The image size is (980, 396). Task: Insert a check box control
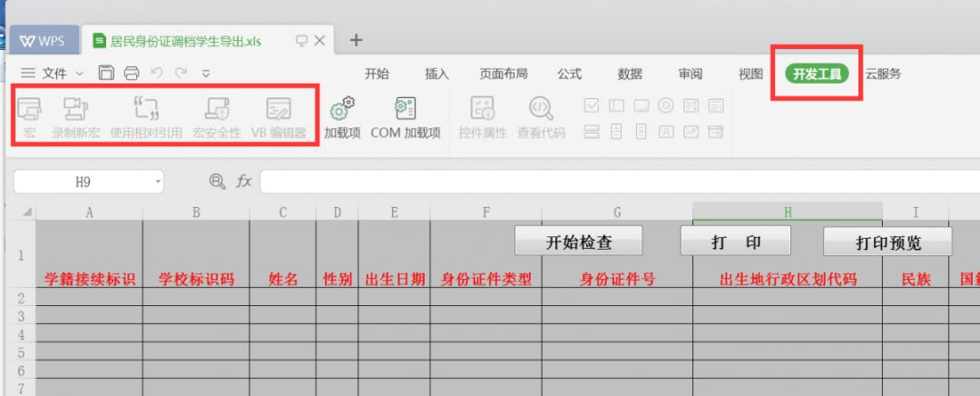pos(592,105)
